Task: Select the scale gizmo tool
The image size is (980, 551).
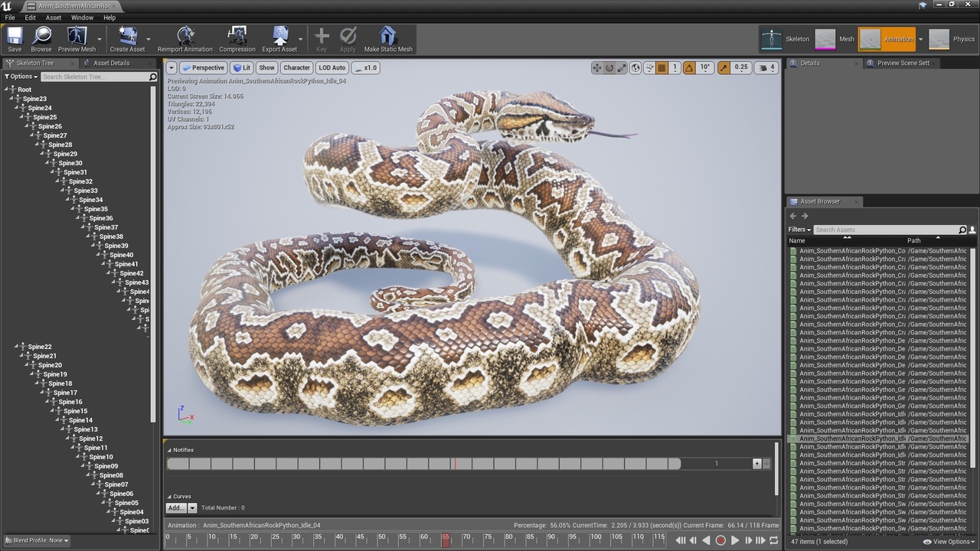Action: [x=622, y=67]
